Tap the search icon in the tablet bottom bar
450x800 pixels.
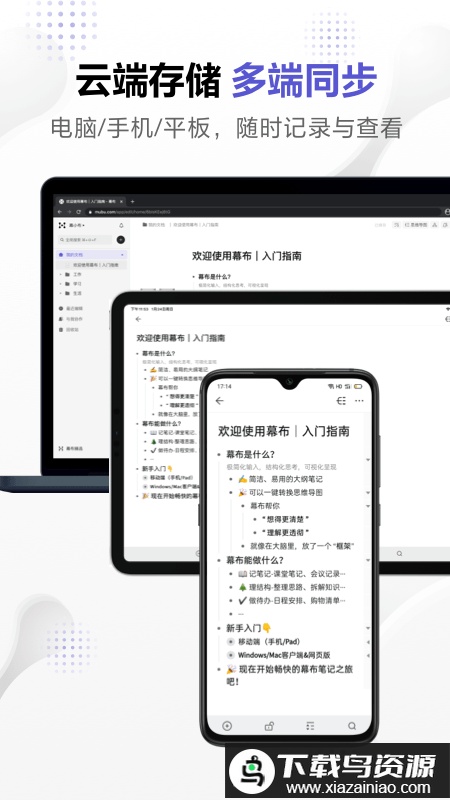399,554
